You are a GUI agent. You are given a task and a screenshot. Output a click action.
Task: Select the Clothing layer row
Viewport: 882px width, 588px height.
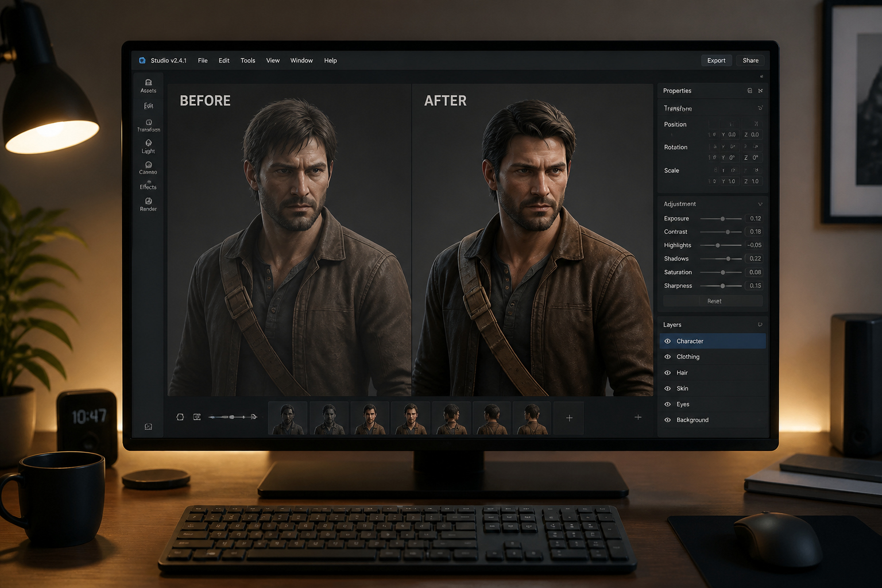pos(713,357)
